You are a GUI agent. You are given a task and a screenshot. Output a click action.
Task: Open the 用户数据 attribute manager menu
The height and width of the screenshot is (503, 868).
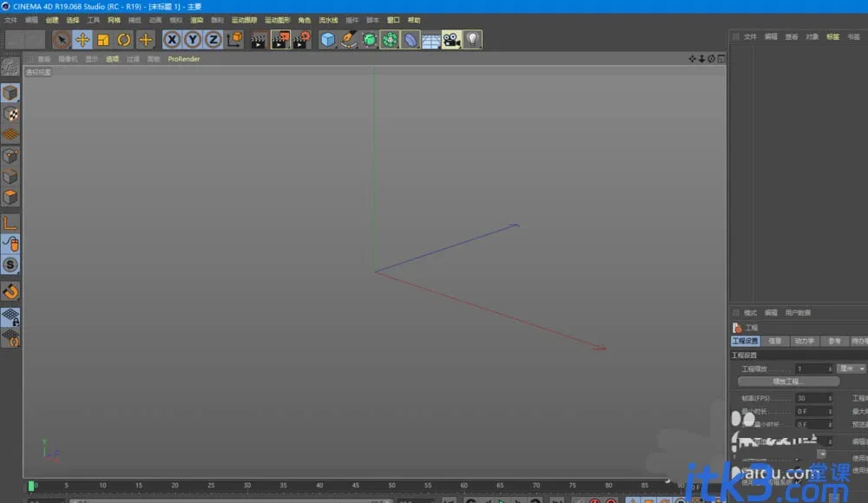pyautogui.click(x=798, y=313)
